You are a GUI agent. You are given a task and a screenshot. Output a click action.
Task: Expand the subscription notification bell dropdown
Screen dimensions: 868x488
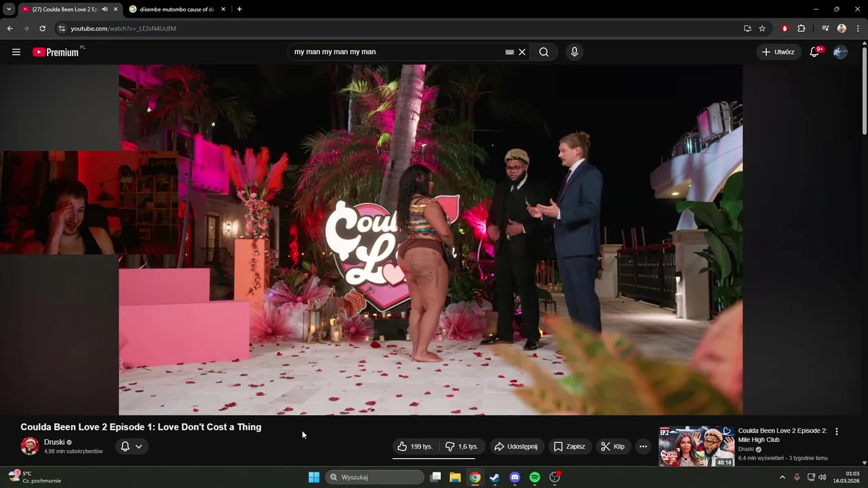pos(132,447)
